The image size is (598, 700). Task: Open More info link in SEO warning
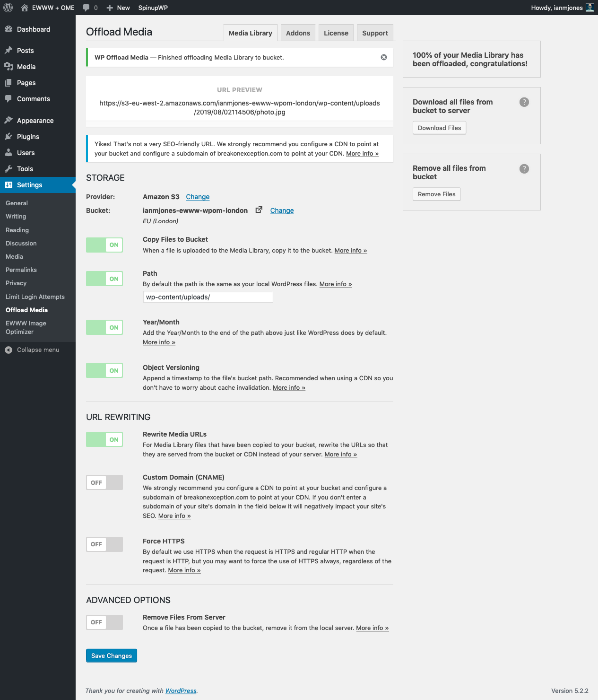pos(363,154)
